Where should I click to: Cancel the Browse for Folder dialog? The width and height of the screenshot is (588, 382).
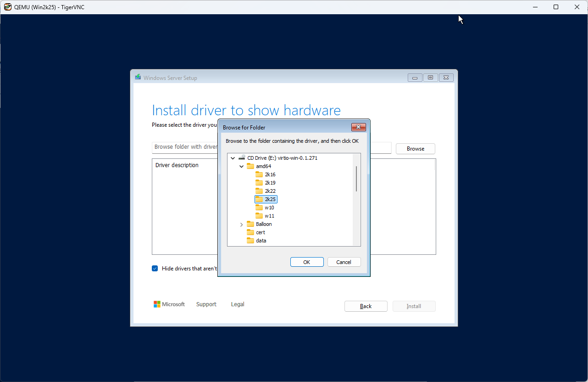(x=344, y=262)
